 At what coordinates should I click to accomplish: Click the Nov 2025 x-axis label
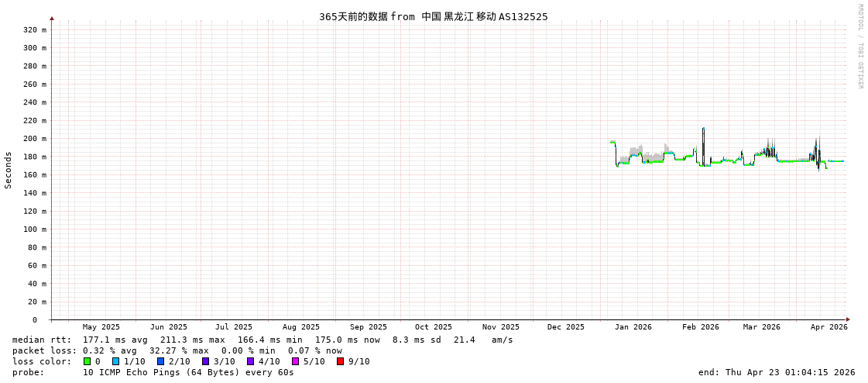[500, 327]
